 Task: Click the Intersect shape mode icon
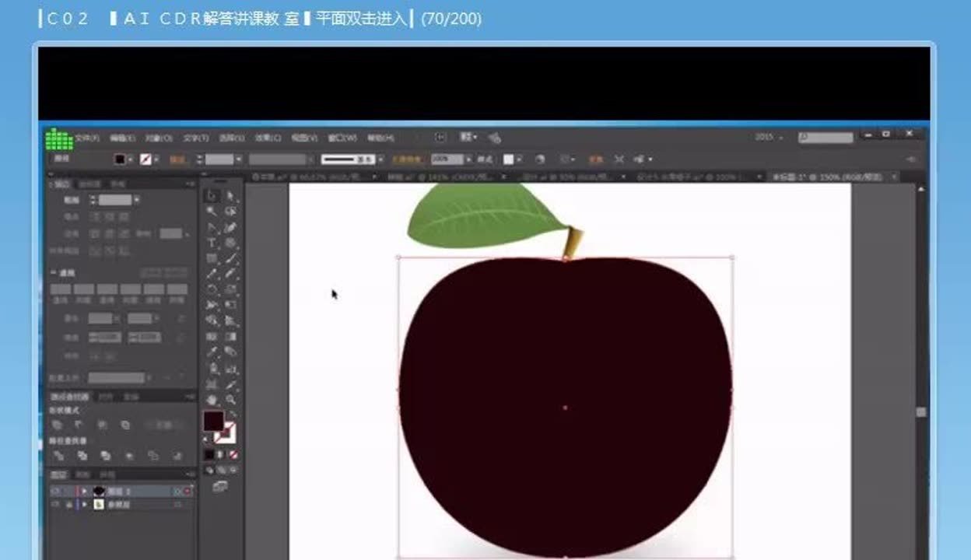pyautogui.click(x=103, y=425)
